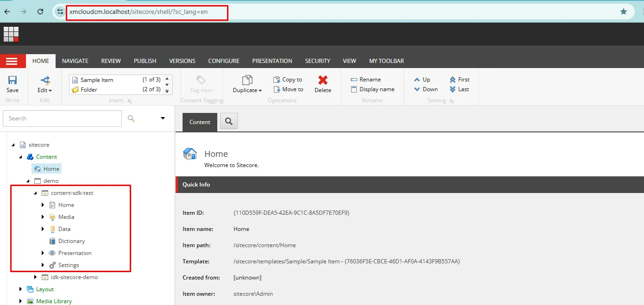Open the PRESENTATION ribbon tab

[x=272, y=61]
